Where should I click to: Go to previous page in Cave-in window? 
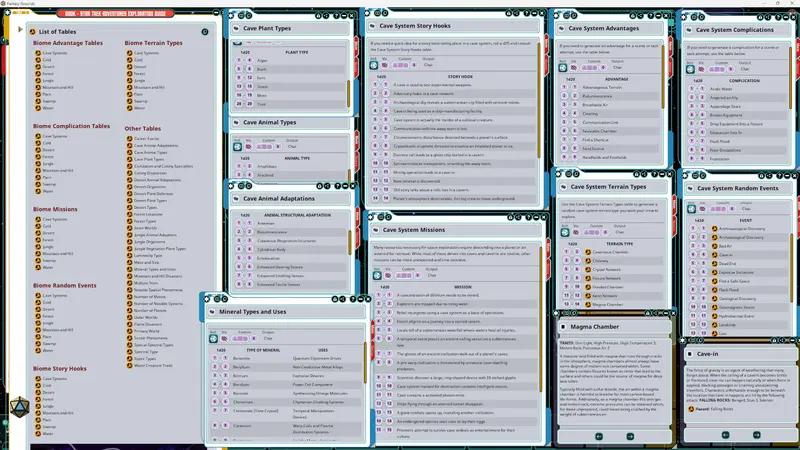725,435
